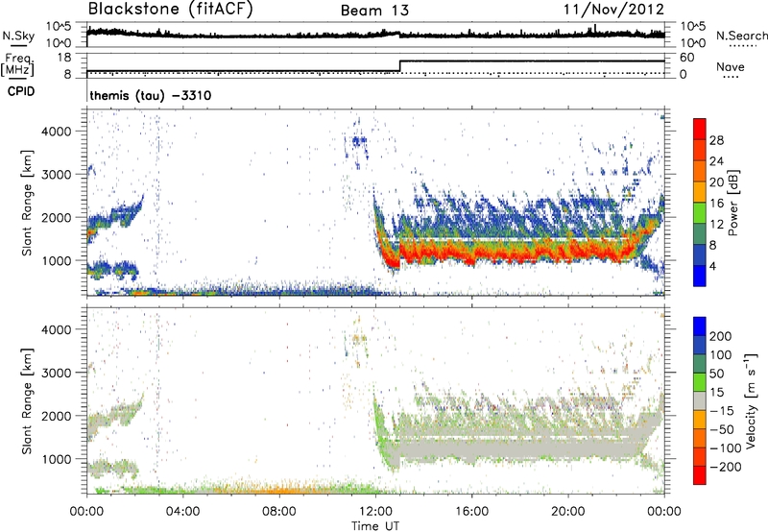Viewport: 768px width, 532px height.
Task: Click the gray -15 to 15 Velocity swatch
Action: click(700, 401)
